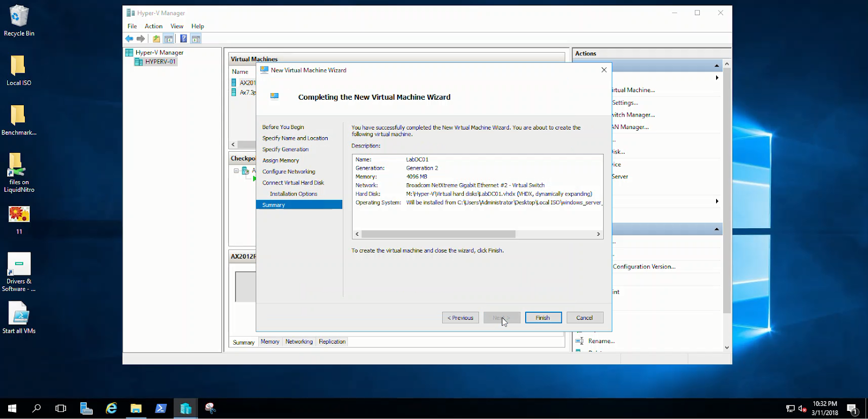The width and height of the screenshot is (868, 419).
Task: Click the VM name LabDC01 in the description
Action: [x=417, y=159]
